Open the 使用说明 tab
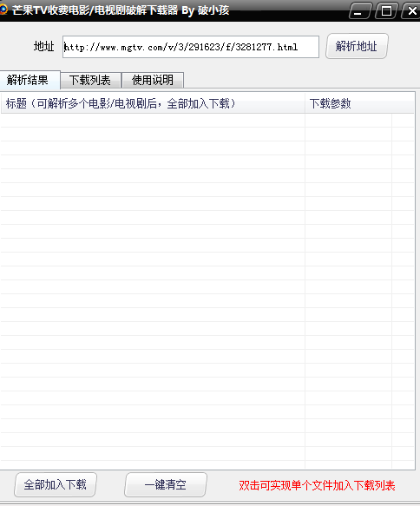This screenshot has width=420, height=506. pyautogui.click(x=153, y=80)
